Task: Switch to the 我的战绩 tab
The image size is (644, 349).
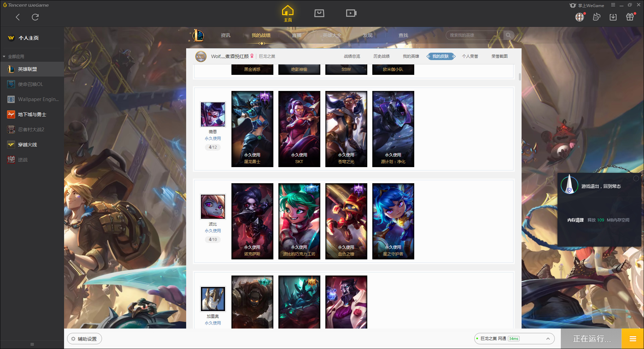Action: (x=261, y=35)
